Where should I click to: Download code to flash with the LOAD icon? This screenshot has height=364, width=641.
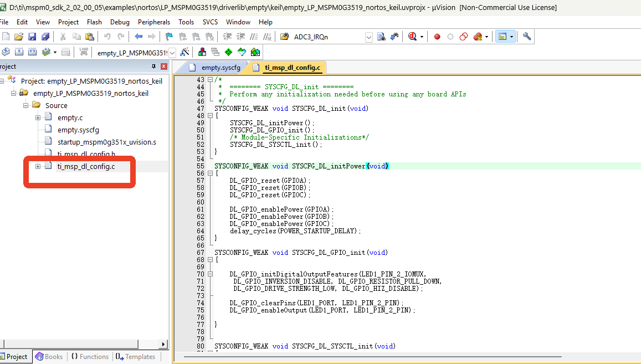[x=84, y=52]
